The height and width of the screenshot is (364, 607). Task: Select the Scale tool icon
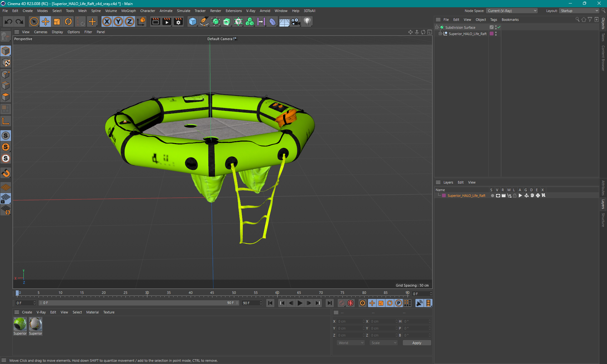(57, 21)
